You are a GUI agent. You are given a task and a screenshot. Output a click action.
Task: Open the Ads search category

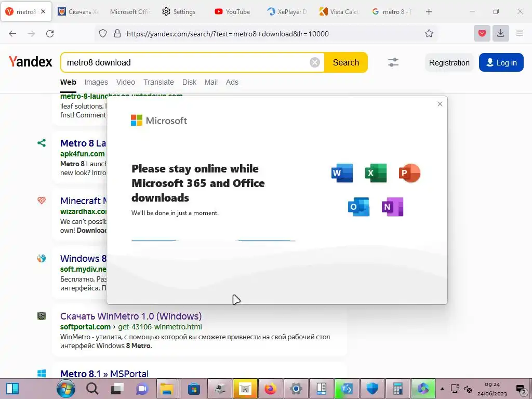point(232,82)
